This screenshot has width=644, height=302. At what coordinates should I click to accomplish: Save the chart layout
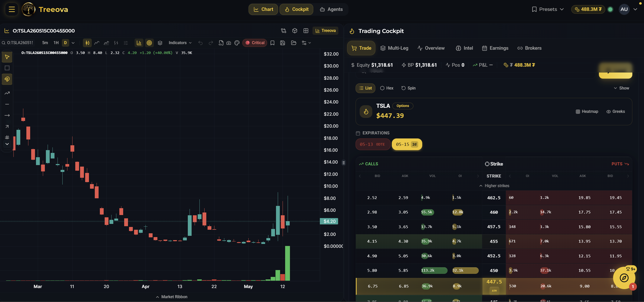pyautogui.click(x=283, y=43)
